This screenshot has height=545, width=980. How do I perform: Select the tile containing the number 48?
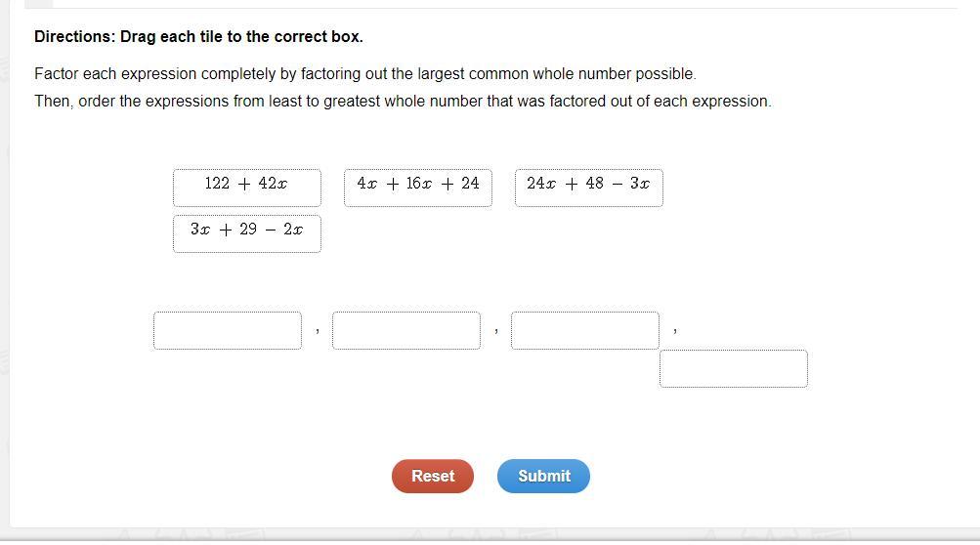pos(588,187)
